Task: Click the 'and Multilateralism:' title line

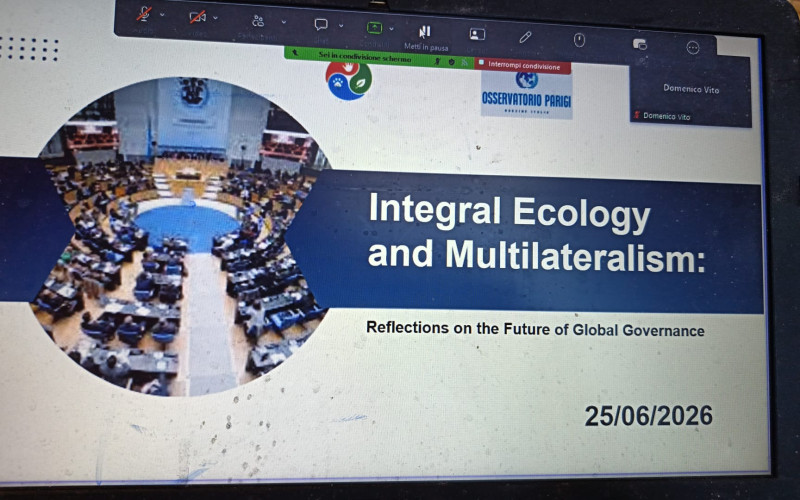Action: click(536, 255)
